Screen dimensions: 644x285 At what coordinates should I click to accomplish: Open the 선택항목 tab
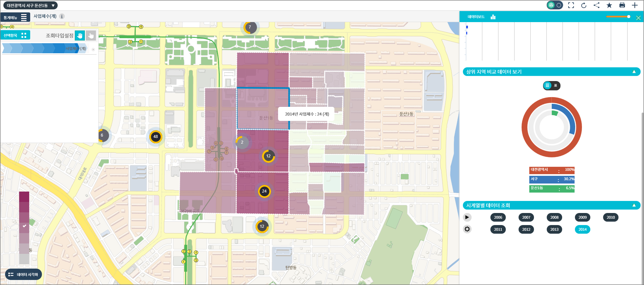[x=15, y=35]
